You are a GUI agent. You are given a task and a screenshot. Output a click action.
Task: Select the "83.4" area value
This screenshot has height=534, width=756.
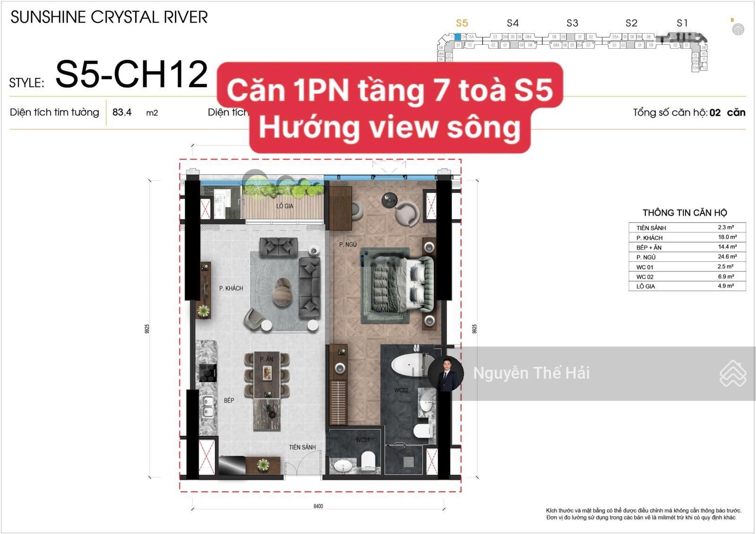tap(122, 112)
